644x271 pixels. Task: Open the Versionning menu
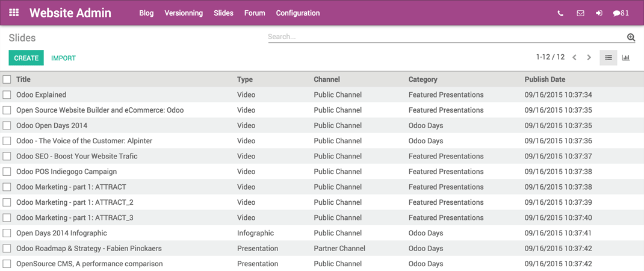coord(184,13)
